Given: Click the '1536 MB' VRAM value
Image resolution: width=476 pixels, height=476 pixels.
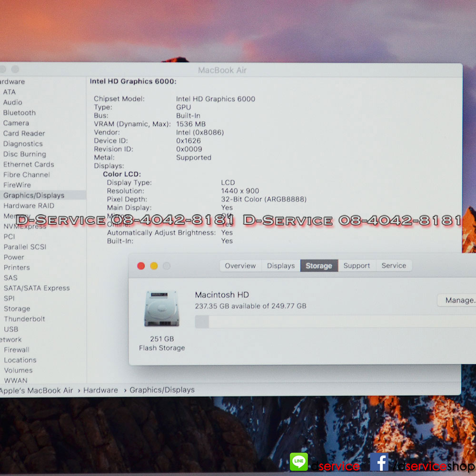Looking at the screenshot, I should click(191, 124).
